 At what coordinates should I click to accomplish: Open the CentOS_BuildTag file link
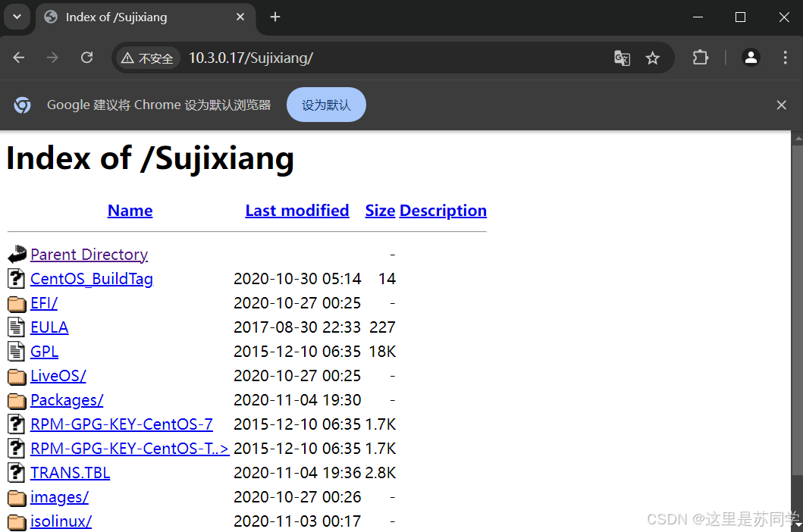pos(92,279)
